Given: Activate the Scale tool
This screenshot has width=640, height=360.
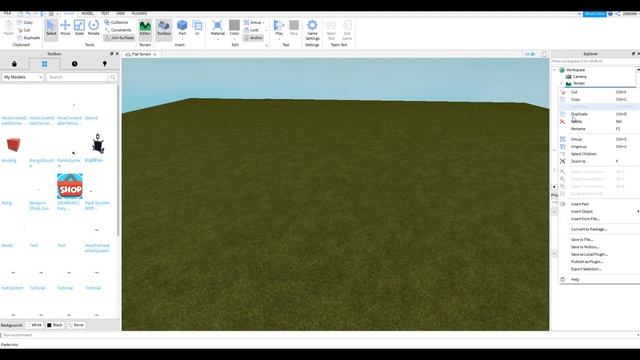Looking at the screenshot, I should point(79,27).
